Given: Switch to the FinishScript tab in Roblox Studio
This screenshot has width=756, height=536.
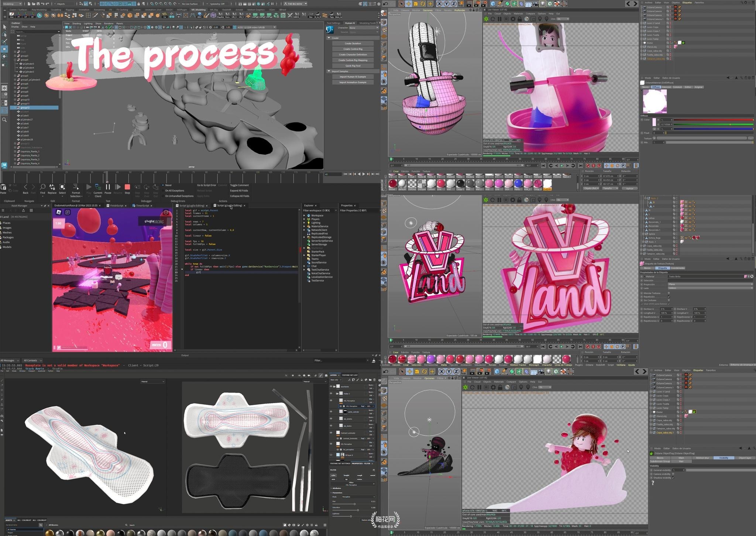Looking at the screenshot, I should click(116, 206).
